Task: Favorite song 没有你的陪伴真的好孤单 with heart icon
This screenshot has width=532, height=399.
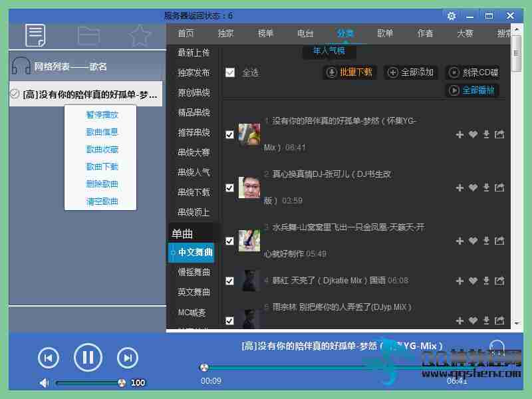Action: pos(473,135)
